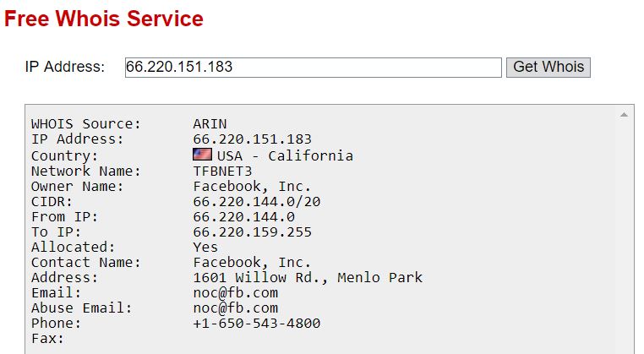Click the Abuse Email value noc@fb.com
Screen dimensions: 644x354
point(236,308)
